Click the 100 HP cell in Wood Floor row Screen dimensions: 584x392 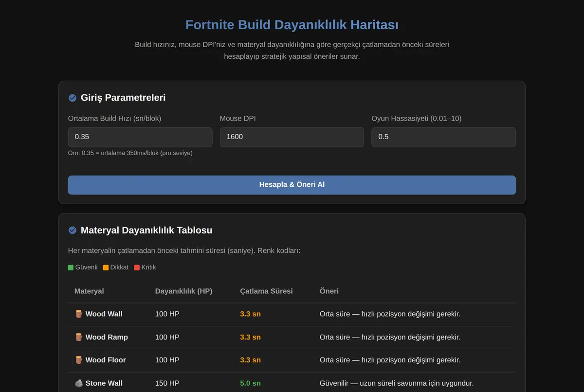coord(167,360)
